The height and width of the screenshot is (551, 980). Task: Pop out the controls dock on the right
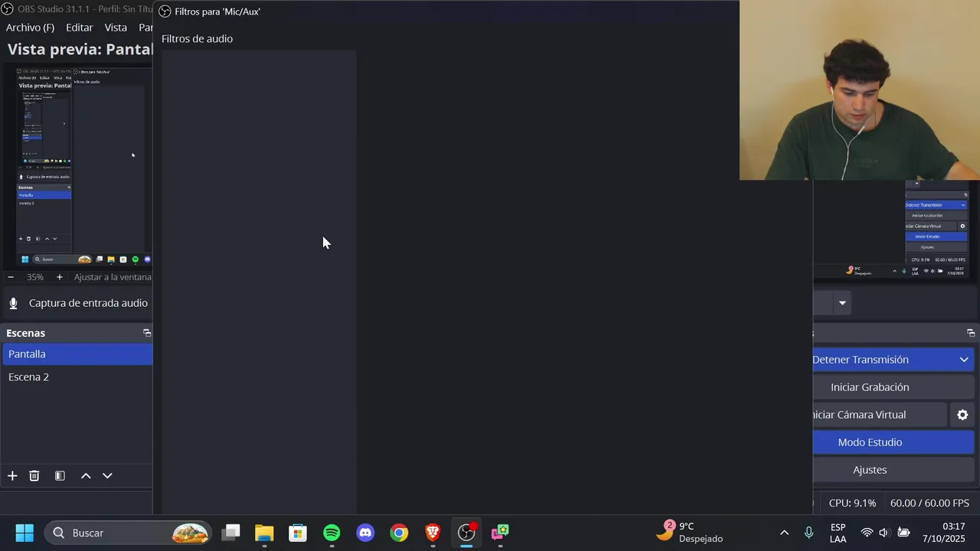click(971, 333)
